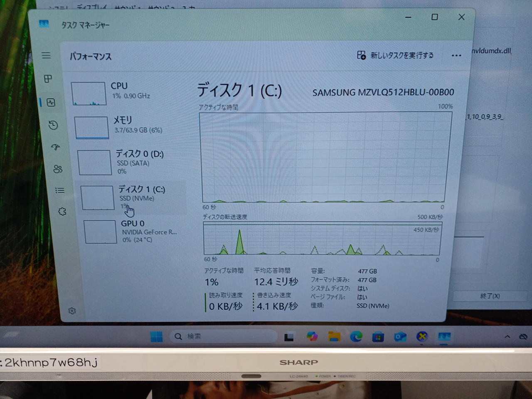Image resolution: width=532 pixels, height=399 pixels.
Task: Open the Services puzzle icon
Action: (62, 212)
